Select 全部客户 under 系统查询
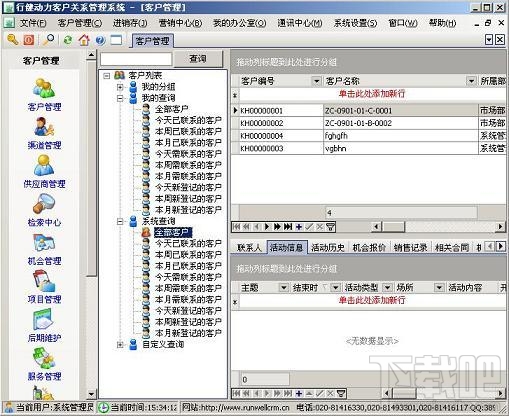Viewport: 509px width, 416px height. pyautogui.click(x=173, y=232)
